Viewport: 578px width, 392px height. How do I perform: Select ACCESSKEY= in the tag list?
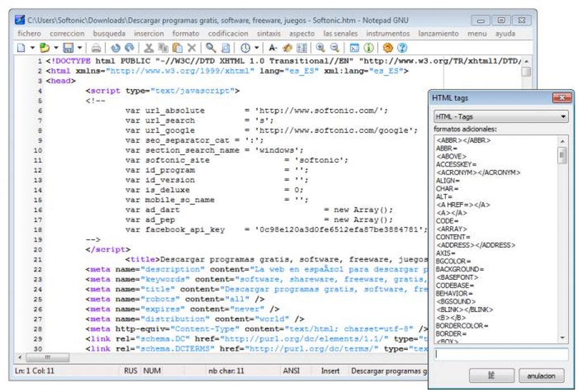click(456, 164)
